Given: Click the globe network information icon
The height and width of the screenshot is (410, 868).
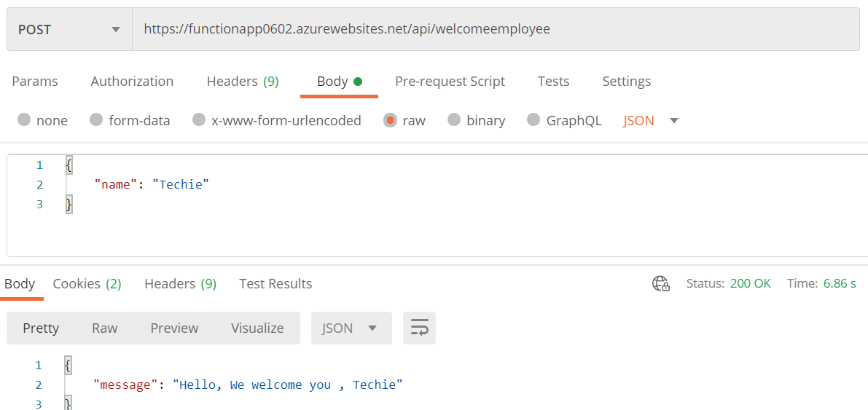Looking at the screenshot, I should [660, 284].
